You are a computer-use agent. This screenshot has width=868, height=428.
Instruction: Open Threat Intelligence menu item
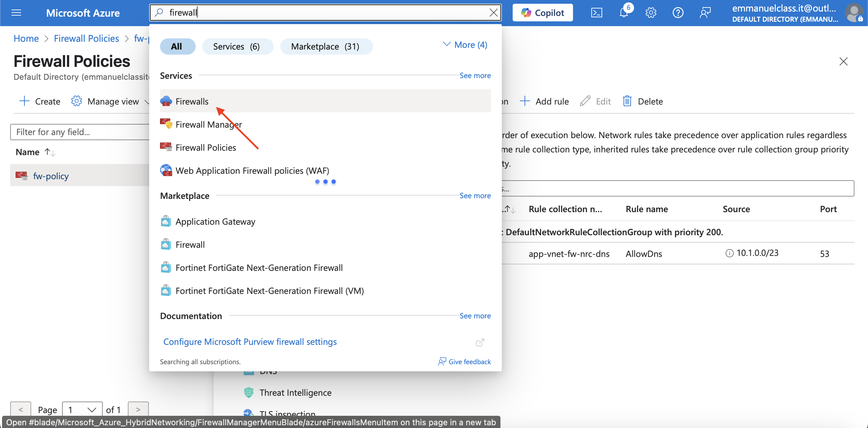pyautogui.click(x=295, y=393)
